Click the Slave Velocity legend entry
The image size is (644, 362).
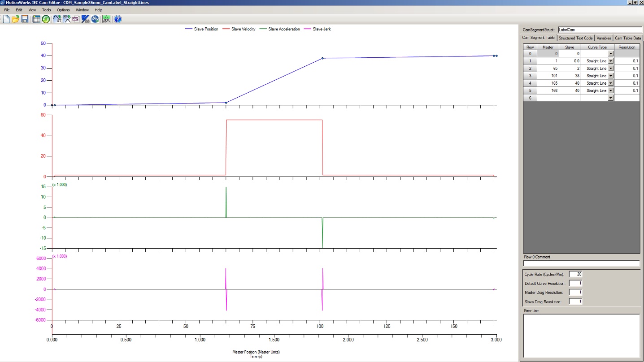[239, 29]
